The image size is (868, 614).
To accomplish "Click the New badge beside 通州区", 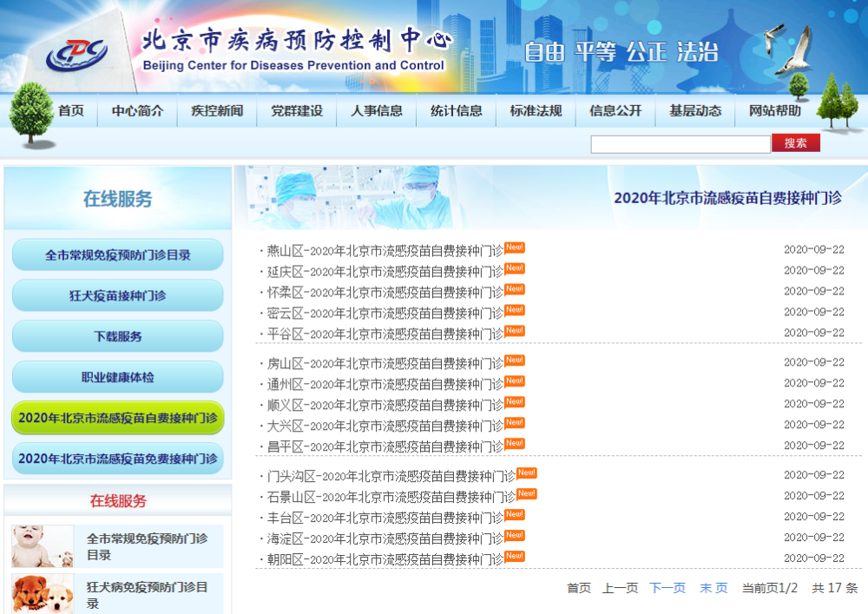I will pos(514,381).
